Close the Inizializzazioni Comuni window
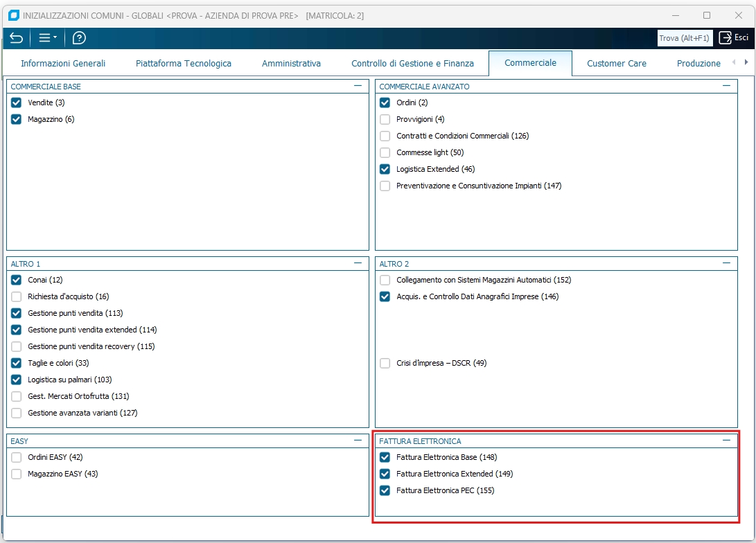Viewport: 756px width, 543px height. point(738,15)
